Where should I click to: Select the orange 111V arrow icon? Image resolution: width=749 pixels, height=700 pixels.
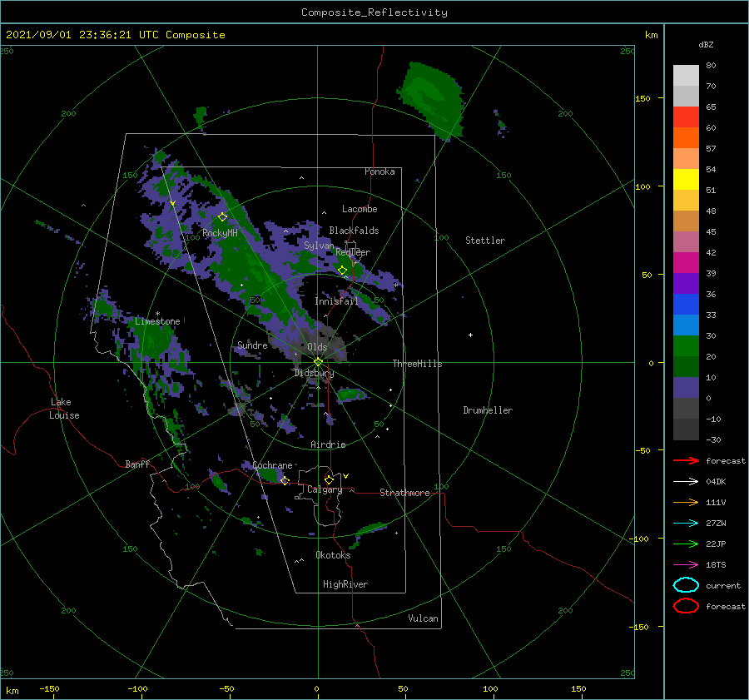pos(686,502)
